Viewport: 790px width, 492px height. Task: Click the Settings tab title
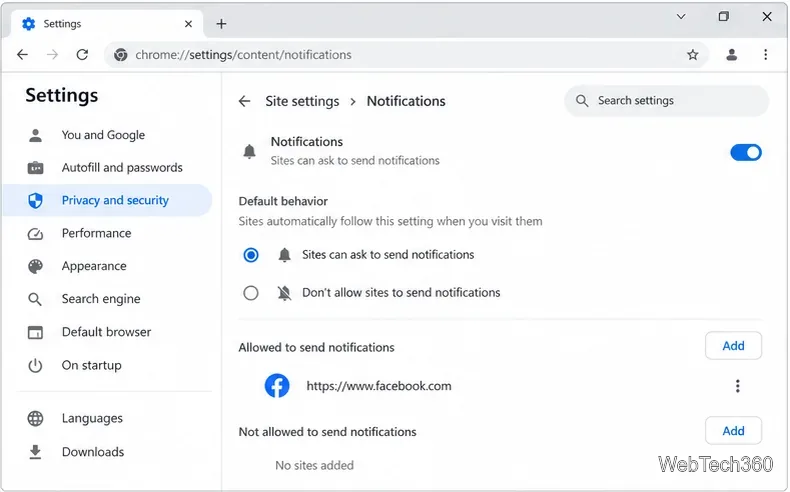pyautogui.click(x=62, y=24)
